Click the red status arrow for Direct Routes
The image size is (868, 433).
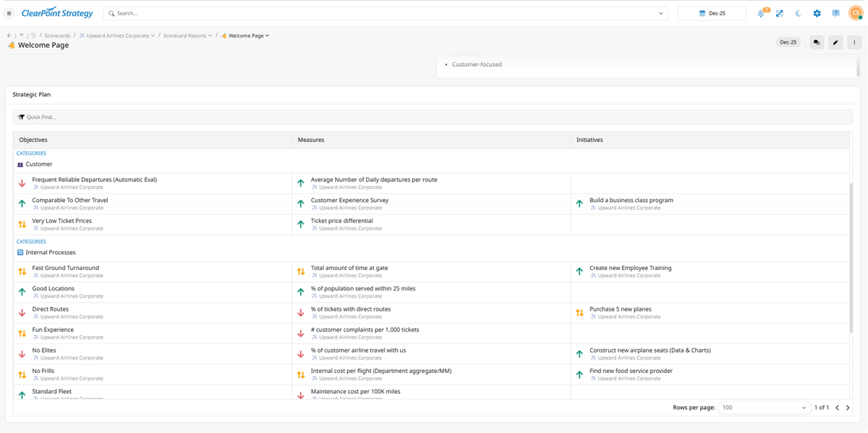[x=22, y=313]
